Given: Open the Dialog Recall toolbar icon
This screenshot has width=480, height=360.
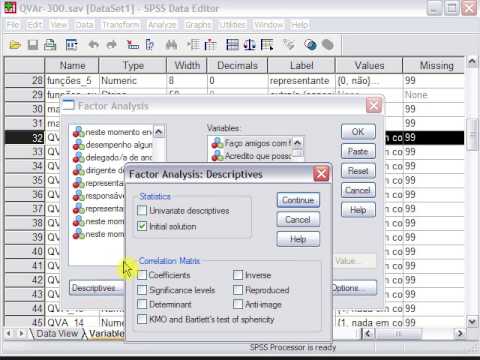Looking at the screenshot, I should tap(72, 45).
